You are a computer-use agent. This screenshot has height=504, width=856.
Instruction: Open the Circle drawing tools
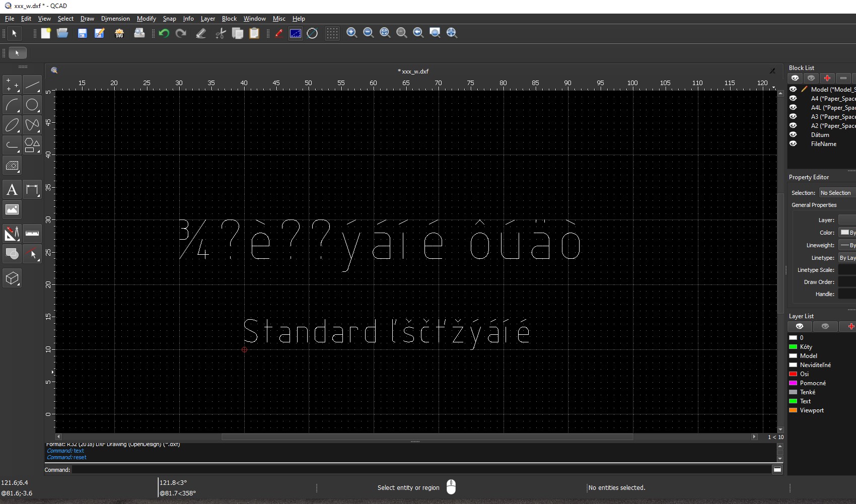(x=32, y=105)
